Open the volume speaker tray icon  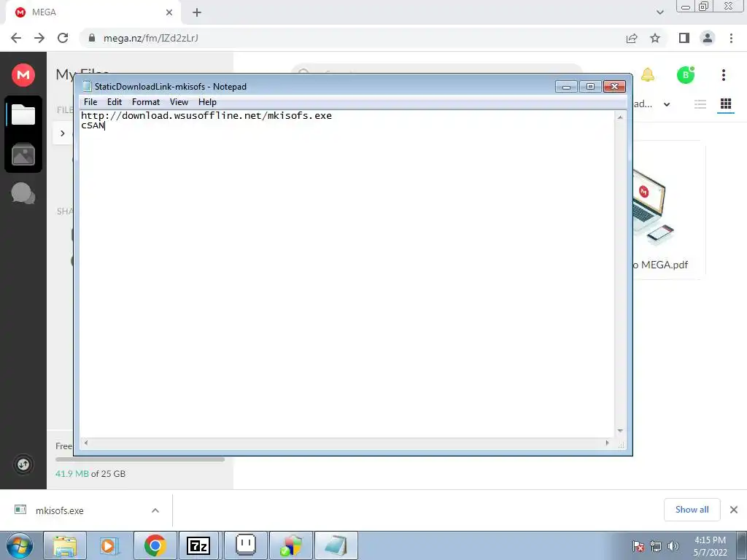[673, 546]
